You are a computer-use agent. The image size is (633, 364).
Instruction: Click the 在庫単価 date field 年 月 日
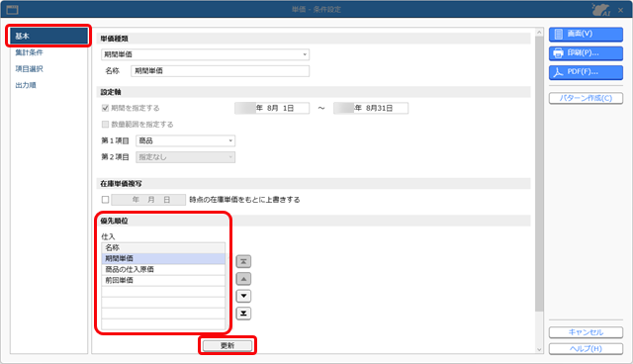(x=148, y=200)
